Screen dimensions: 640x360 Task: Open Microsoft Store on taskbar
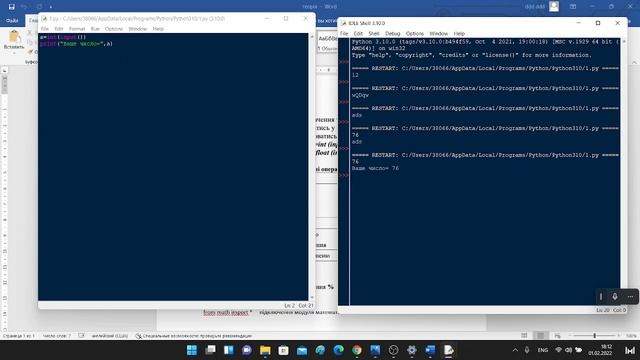[x=283, y=350]
